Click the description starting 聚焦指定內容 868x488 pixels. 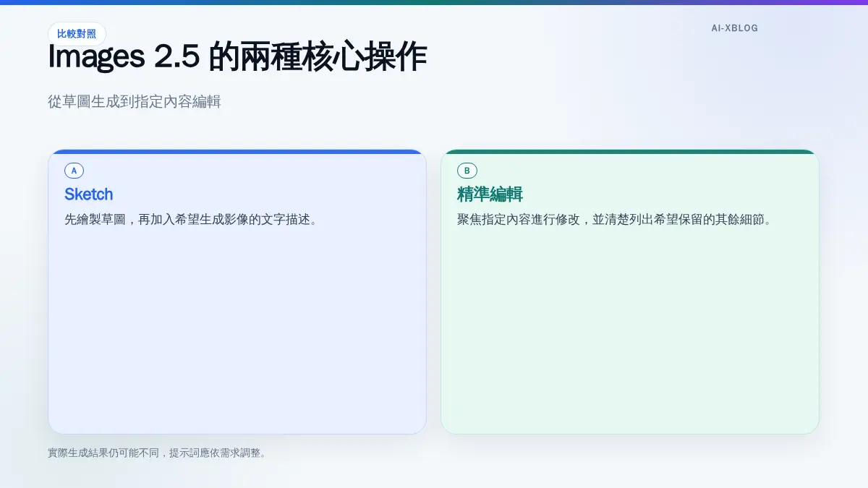tap(614, 219)
